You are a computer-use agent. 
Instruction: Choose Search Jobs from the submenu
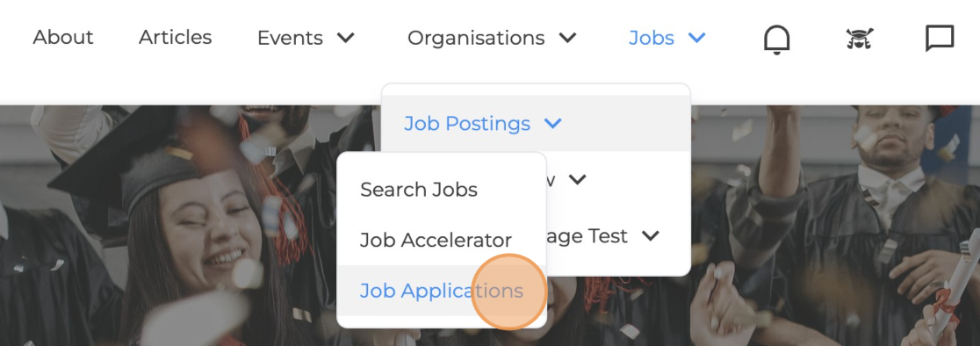tap(419, 189)
